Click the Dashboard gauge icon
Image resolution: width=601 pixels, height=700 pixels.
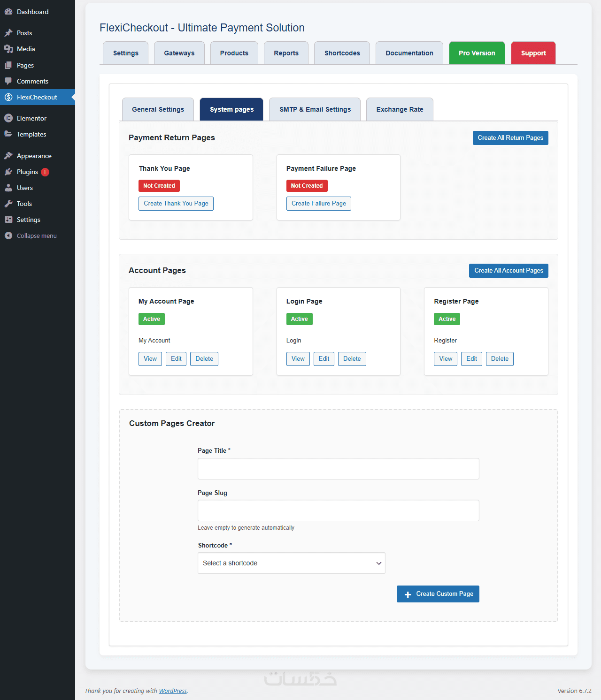point(8,12)
